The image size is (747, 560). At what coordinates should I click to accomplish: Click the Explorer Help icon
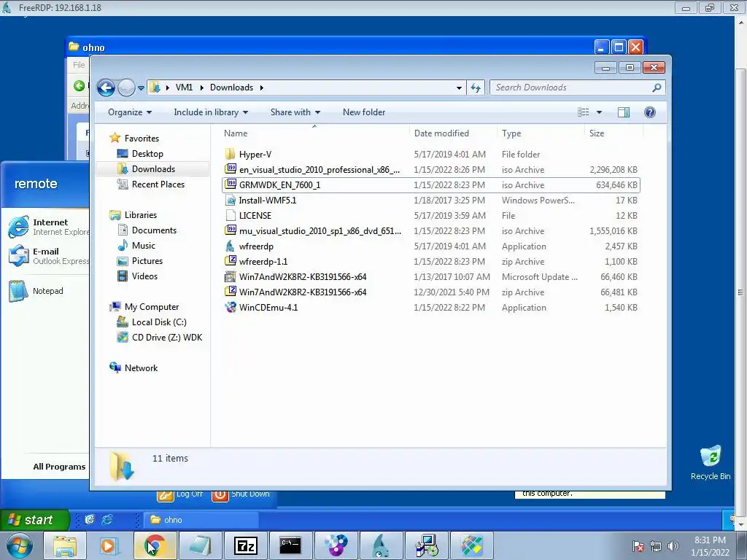point(649,112)
